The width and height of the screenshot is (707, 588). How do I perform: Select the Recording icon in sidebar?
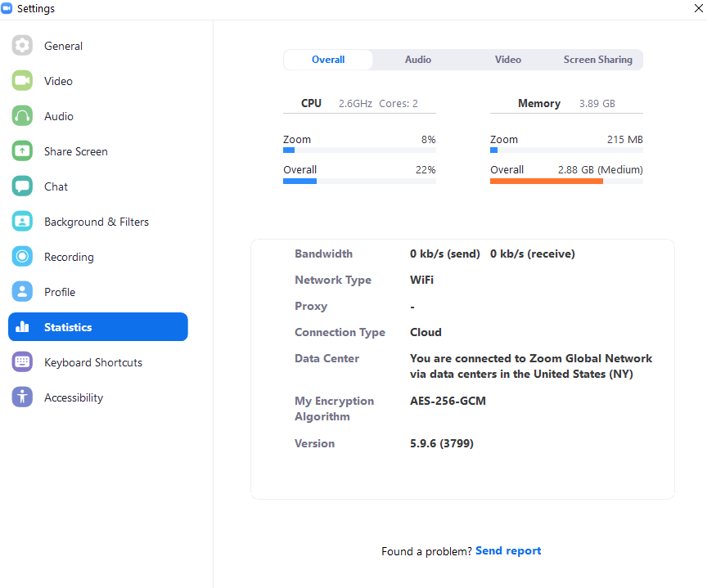tap(22, 257)
